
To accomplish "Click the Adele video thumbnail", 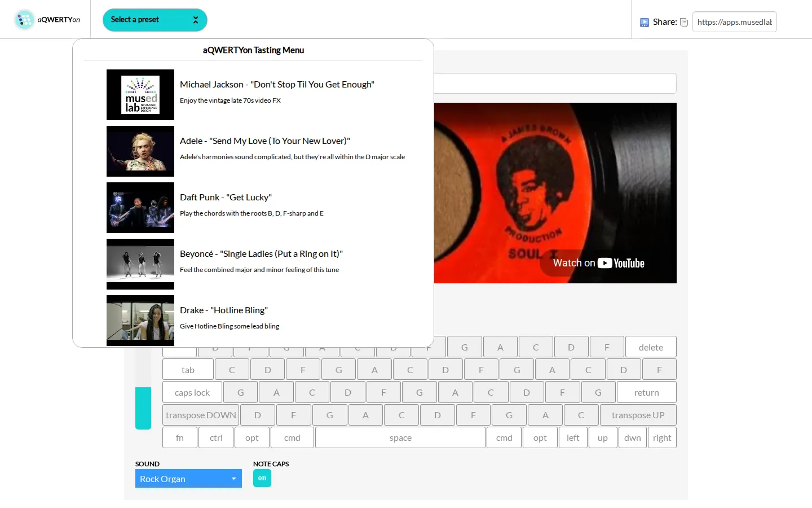I will coord(140,151).
